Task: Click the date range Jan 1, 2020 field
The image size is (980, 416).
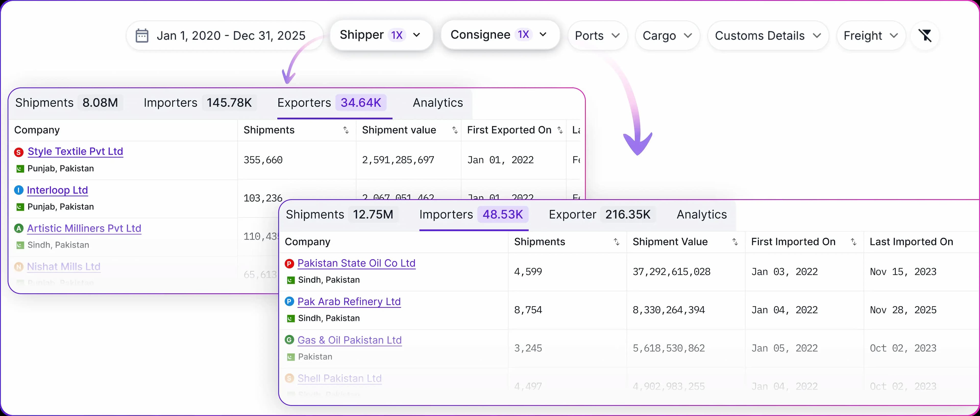Action: tap(231, 36)
